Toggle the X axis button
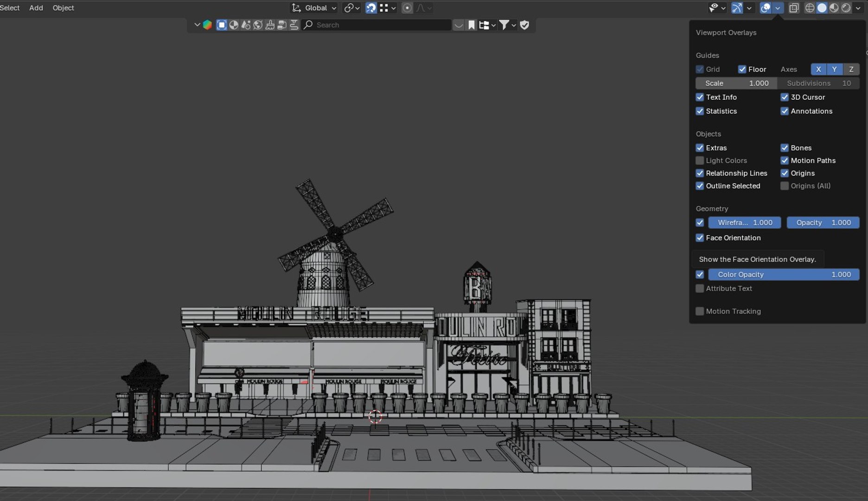Screen dimensions: 868x501 (x=818, y=69)
